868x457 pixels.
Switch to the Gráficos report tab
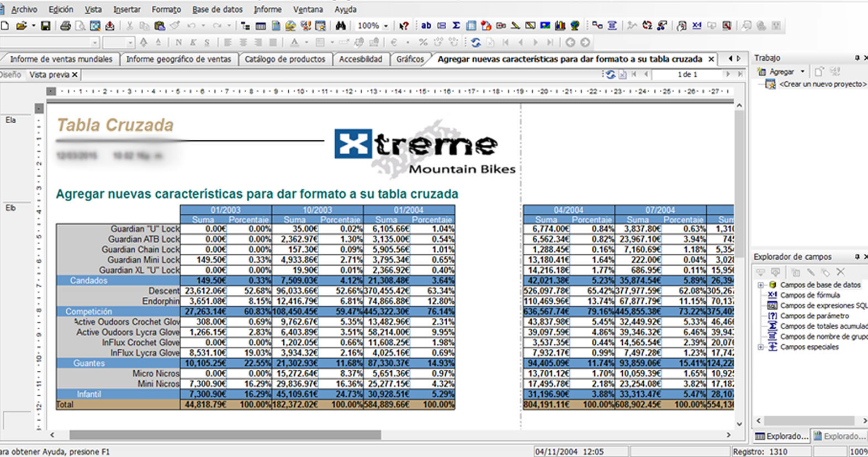pos(410,59)
